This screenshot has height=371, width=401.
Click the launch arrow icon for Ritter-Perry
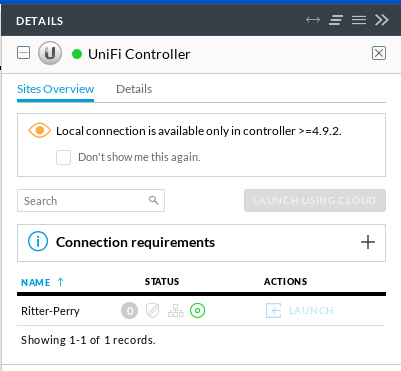tap(273, 311)
